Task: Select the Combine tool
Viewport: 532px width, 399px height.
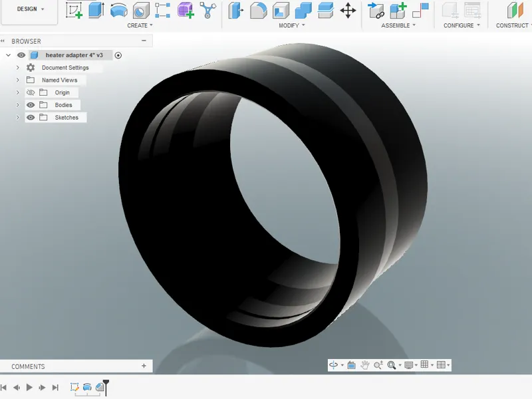Action: point(303,10)
